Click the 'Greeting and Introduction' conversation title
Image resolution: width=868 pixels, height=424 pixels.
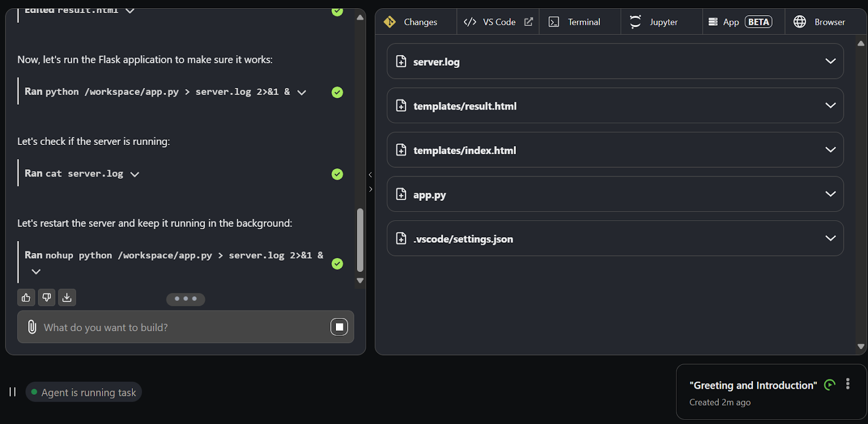pyautogui.click(x=753, y=385)
